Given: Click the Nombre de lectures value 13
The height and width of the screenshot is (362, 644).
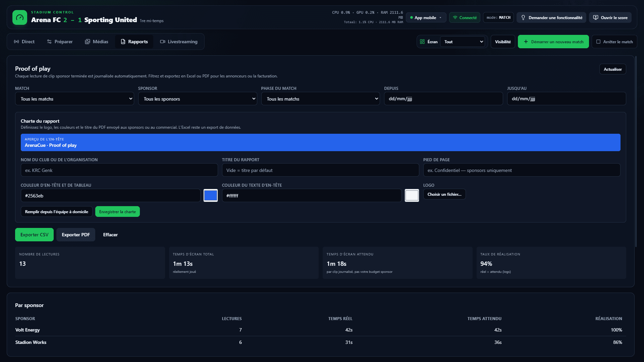Looking at the screenshot, I should [x=22, y=263].
